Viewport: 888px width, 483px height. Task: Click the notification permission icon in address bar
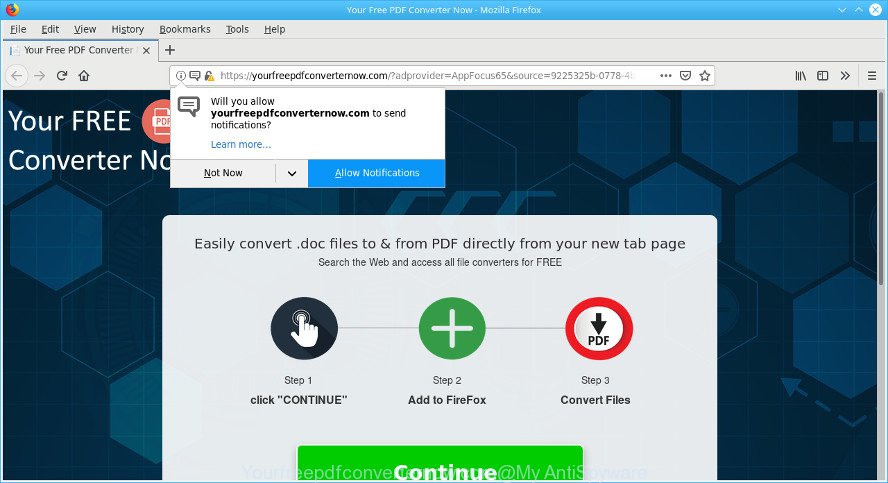[195, 75]
